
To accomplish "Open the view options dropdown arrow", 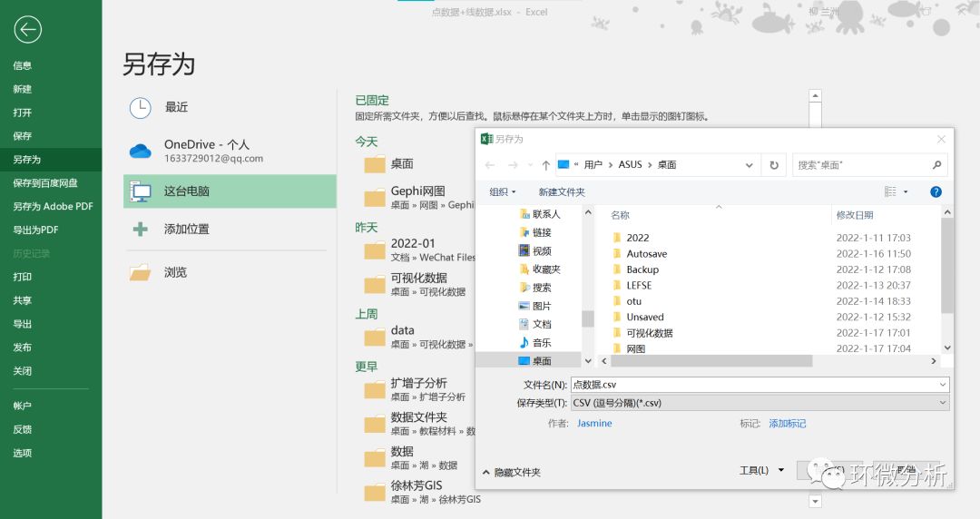I will coord(906,192).
